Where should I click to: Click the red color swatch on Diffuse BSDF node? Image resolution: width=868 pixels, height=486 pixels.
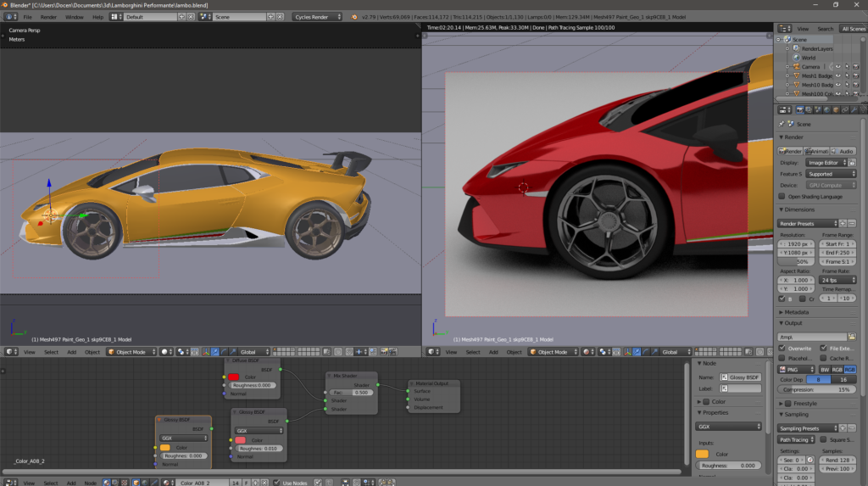[x=233, y=377]
